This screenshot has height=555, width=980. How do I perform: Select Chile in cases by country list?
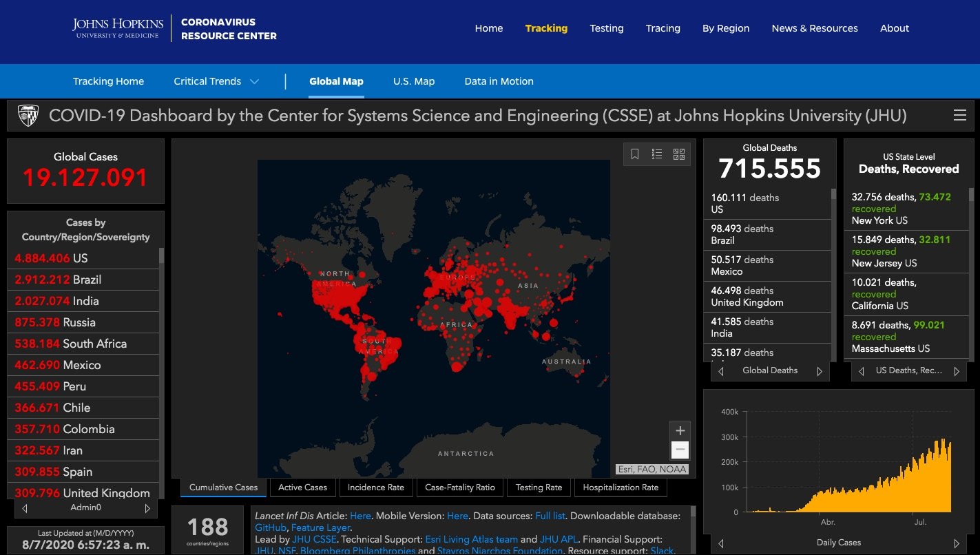pyautogui.click(x=83, y=408)
